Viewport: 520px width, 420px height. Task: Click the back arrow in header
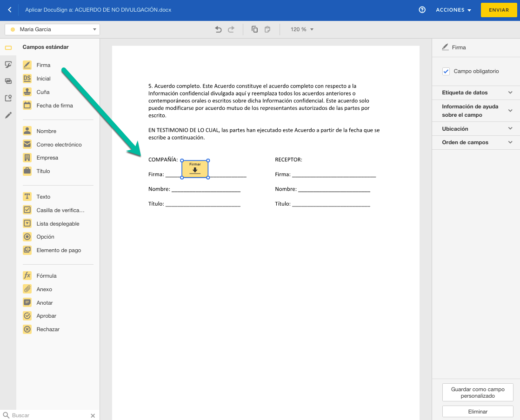pos(10,10)
